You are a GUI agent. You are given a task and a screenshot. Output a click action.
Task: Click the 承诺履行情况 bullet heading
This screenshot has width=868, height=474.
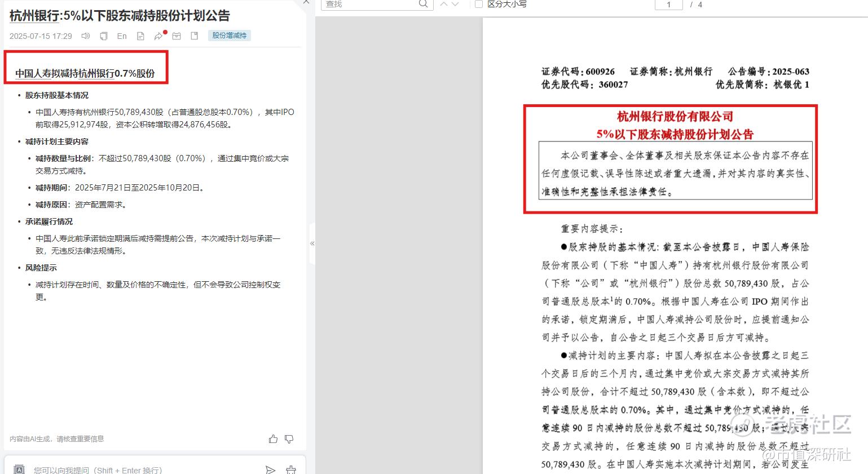tap(49, 222)
